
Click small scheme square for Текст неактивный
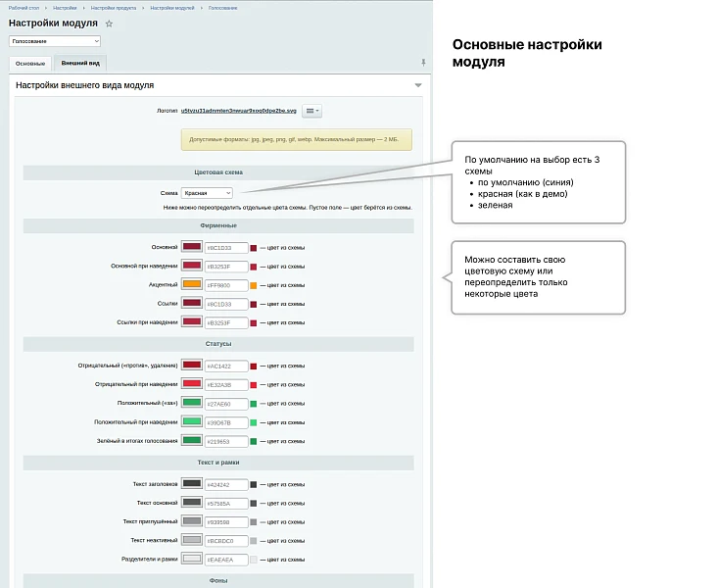pos(254,541)
